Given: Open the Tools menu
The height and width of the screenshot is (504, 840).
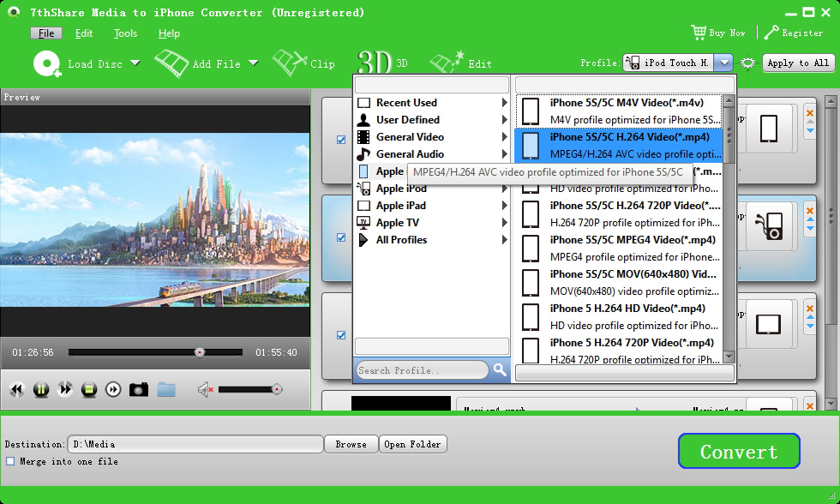Looking at the screenshot, I should [x=125, y=33].
